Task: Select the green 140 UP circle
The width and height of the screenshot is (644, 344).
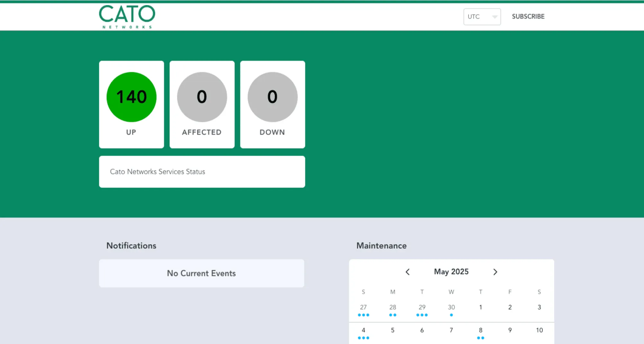Action: tap(131, 97)
